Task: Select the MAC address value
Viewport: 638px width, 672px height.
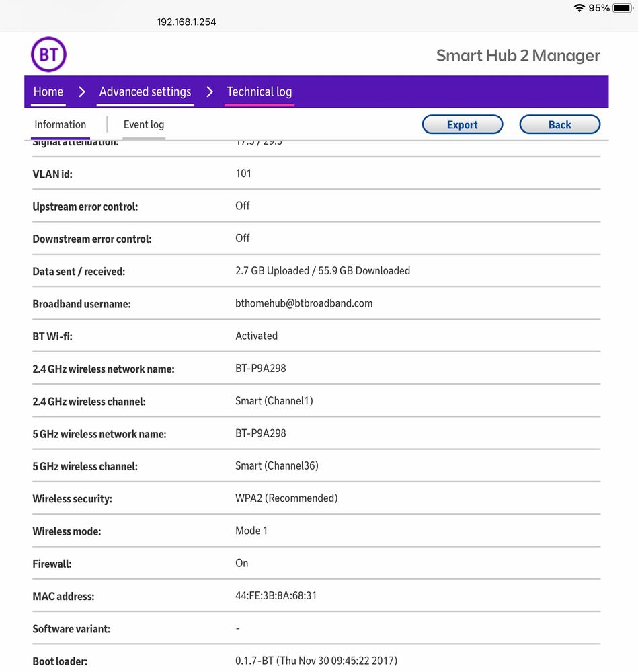Action: (276, 596)
